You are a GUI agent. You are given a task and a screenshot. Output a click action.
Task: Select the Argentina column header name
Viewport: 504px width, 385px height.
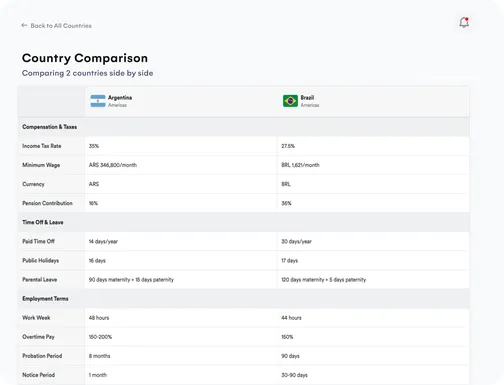120,98
